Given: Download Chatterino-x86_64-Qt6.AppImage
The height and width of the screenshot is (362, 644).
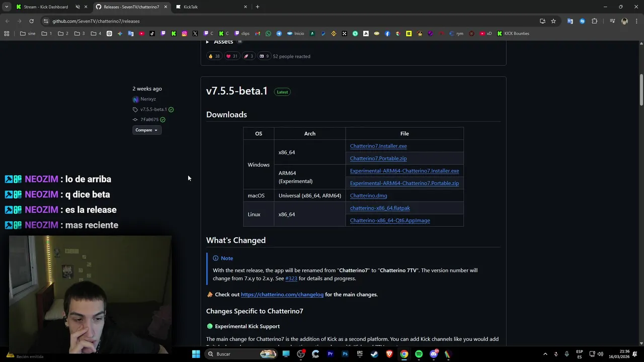Looking at the screenshot, I should pos(390,220).
